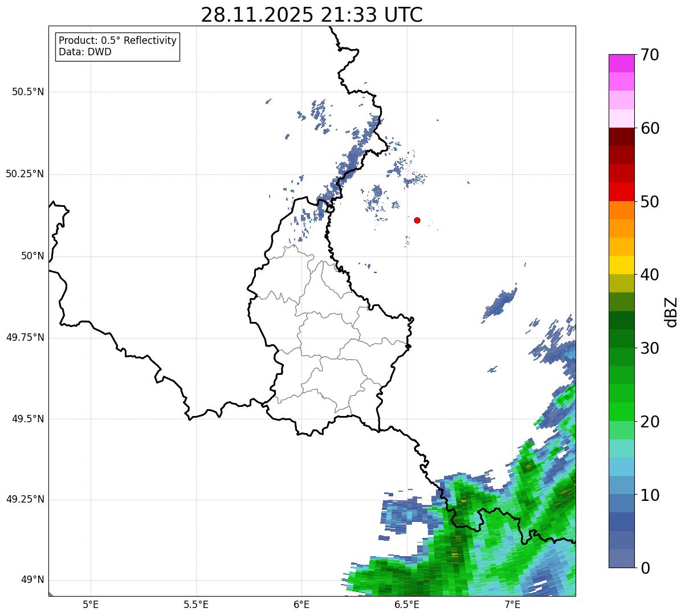Image resolution: width=685 pixels, height=616 pixels.
Task: Click the "Data: DWD" legend line
Action: 85,52
